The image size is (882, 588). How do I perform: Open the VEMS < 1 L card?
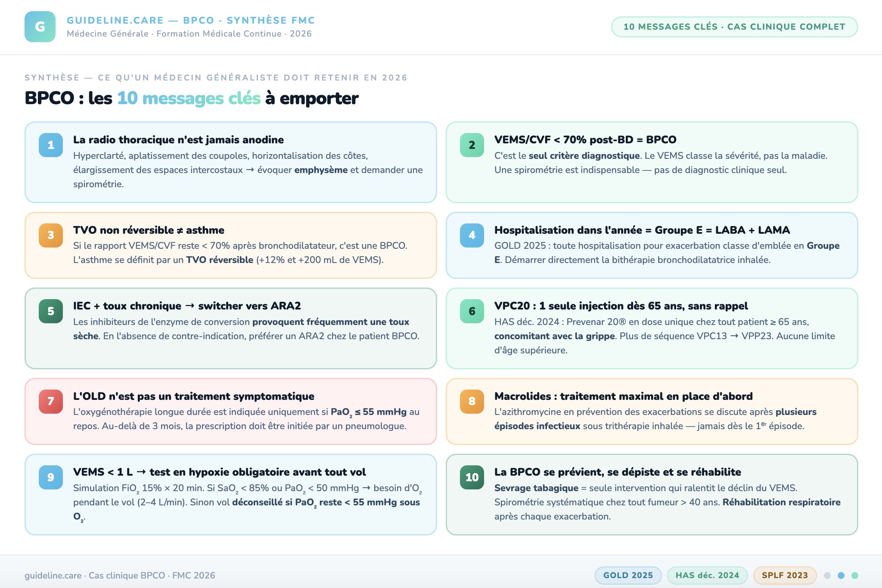click(x=230, y=495)
